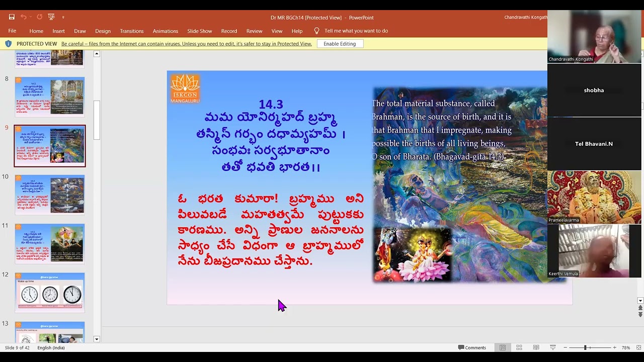Click the red Telugu translation paragraph
Image resolution: width=644 pixels, height=362 pixels.
(x=271, y=230)
